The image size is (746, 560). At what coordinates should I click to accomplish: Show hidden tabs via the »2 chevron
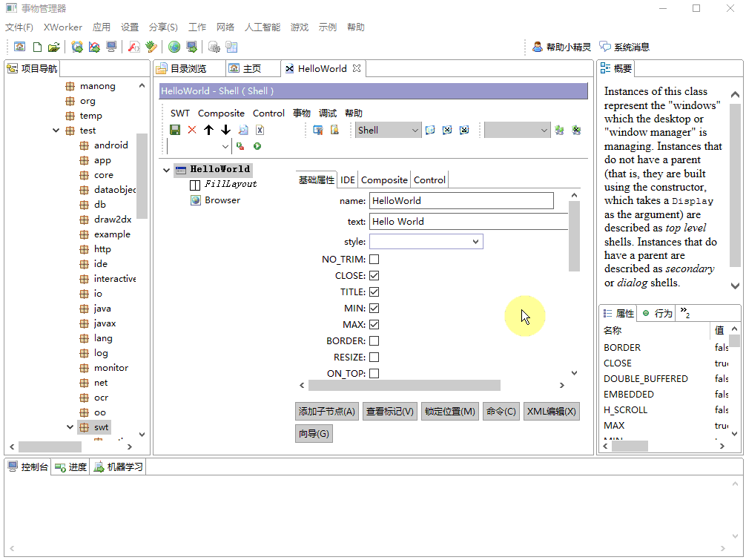[x=685, y=312]
